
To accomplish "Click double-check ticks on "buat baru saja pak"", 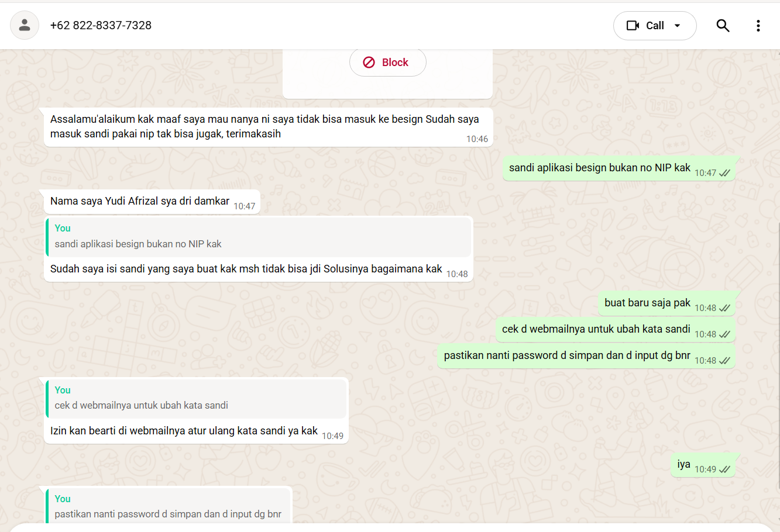I will 724,308.
